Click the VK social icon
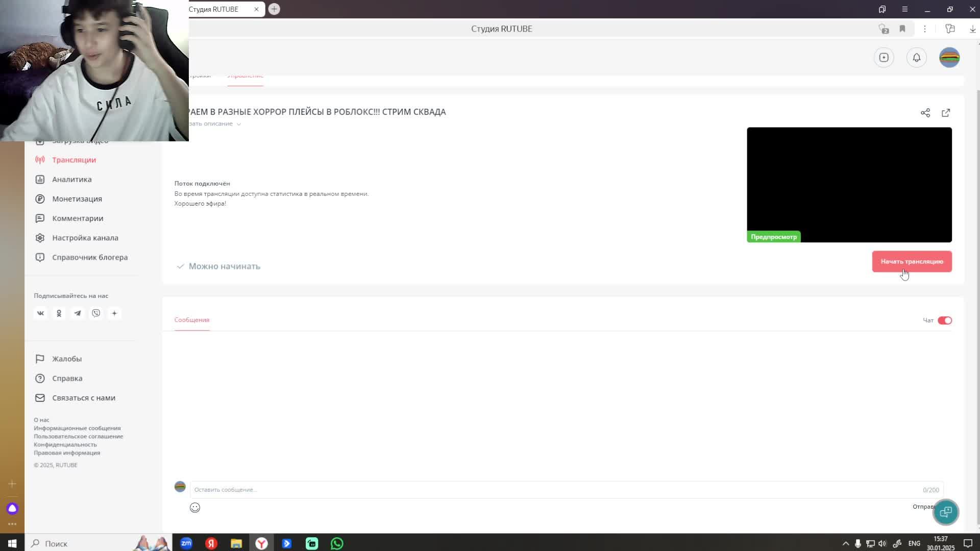 40,313
